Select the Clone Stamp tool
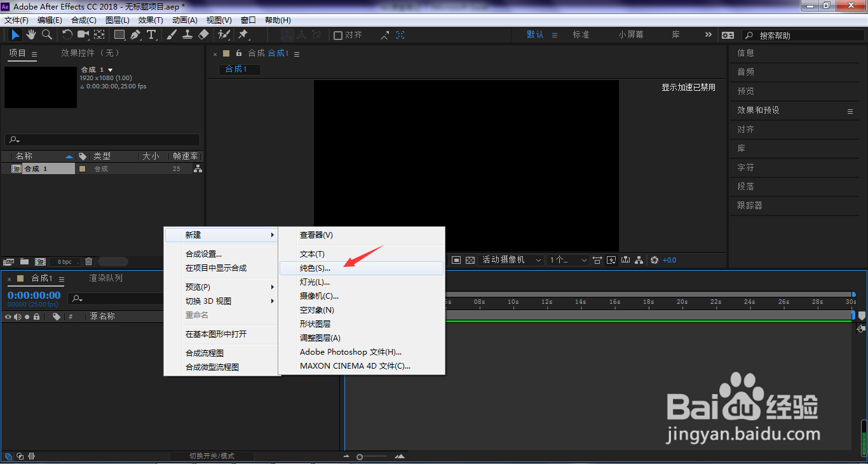Screen dimensions: 868x464 pos(188,34)
